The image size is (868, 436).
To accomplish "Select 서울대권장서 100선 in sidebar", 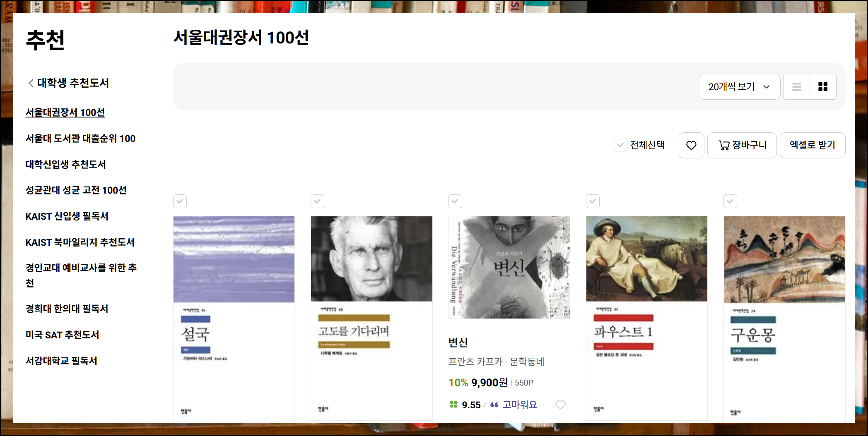I will click(65, 113).
